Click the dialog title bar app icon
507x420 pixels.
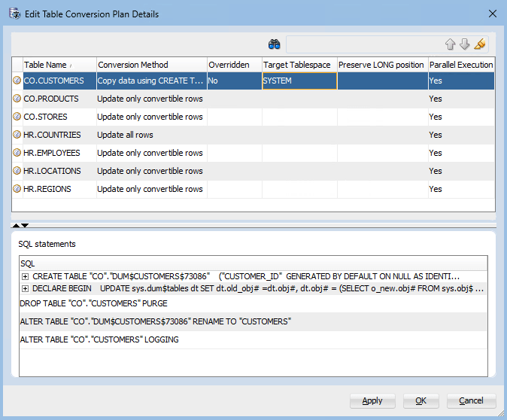point(15,14)
